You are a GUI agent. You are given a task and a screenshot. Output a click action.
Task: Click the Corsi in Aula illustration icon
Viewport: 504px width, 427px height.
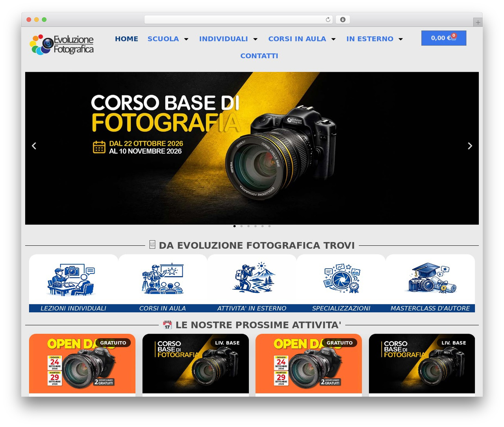pyautogui.click(x=163, y=279)
